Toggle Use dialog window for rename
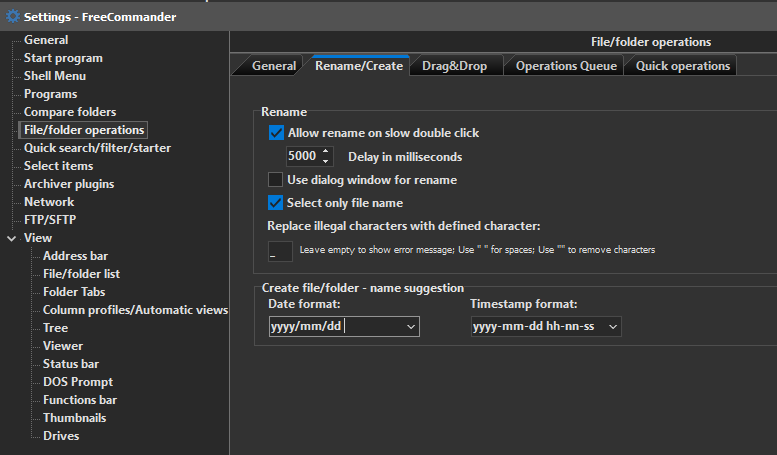This screenshot has width=777, height=455. pos(277,180)
